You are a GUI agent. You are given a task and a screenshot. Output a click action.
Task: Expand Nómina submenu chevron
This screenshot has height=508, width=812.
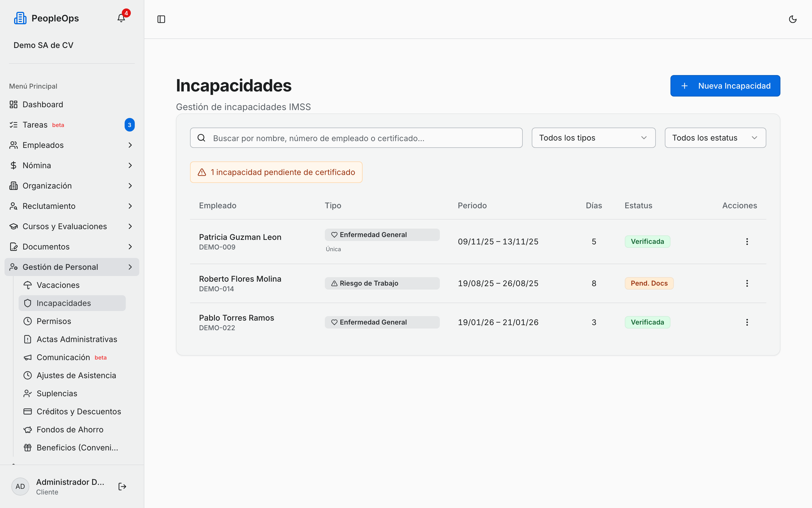point(130,165)
